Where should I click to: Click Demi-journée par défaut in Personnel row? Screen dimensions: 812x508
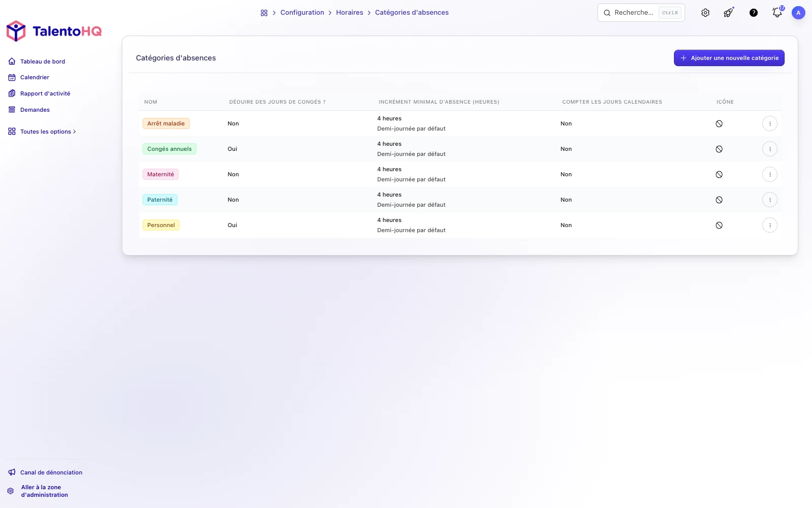click(x=411, y=230)
